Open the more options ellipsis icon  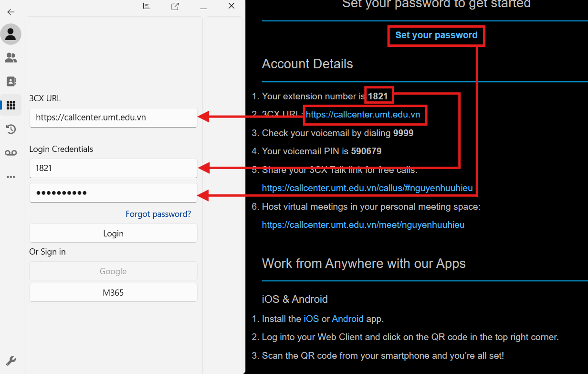(x=10, y=177)
